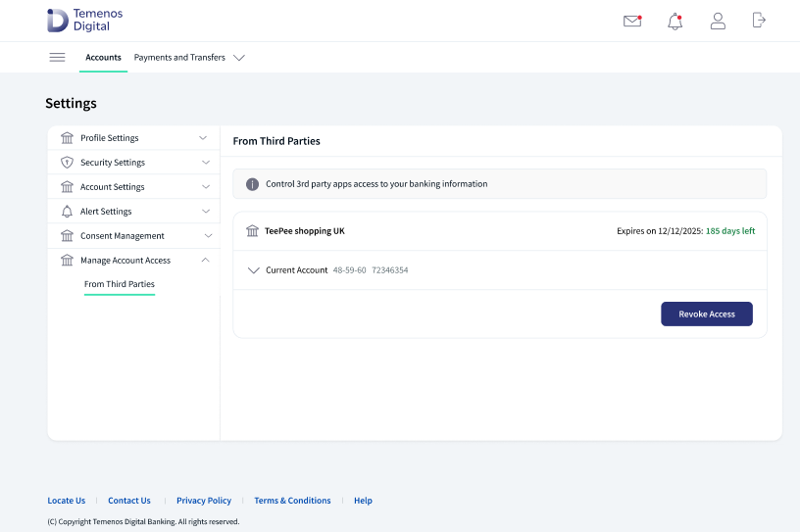The height and width of the screenshot is (532, 800).
Task: Open the Privacy Policy link
Action: pos(204,501)
